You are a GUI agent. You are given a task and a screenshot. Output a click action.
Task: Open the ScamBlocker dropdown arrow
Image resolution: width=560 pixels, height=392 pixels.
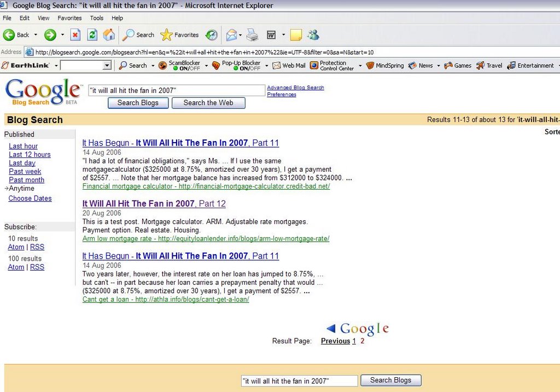206,66
